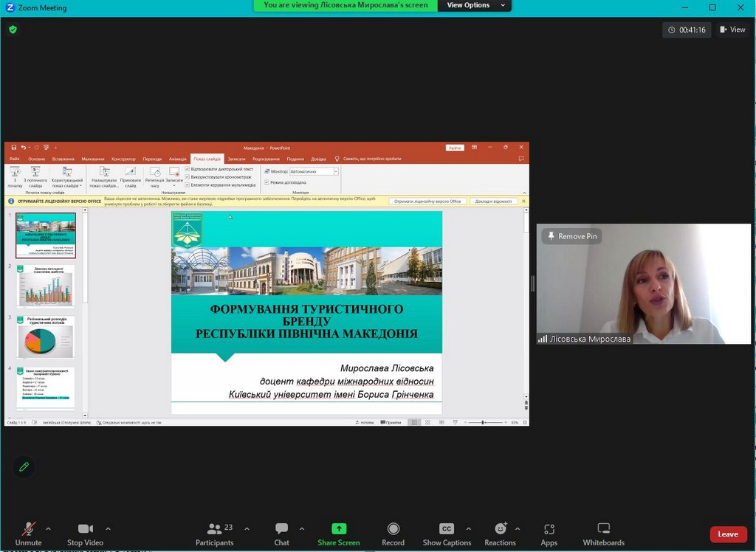The height and width of the screenshot is (552, 756).
Task: Open the Whiteboards tool
Action: [x=603, y=529]
